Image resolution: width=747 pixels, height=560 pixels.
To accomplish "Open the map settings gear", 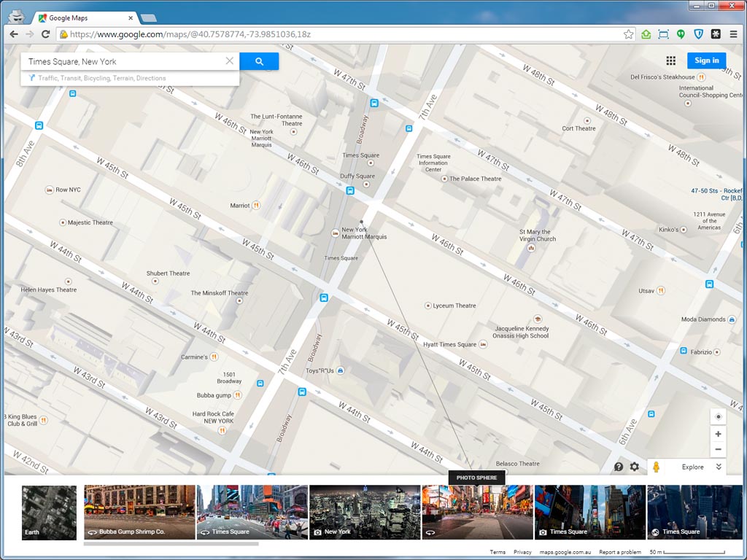I will click(x=634, y=467).
